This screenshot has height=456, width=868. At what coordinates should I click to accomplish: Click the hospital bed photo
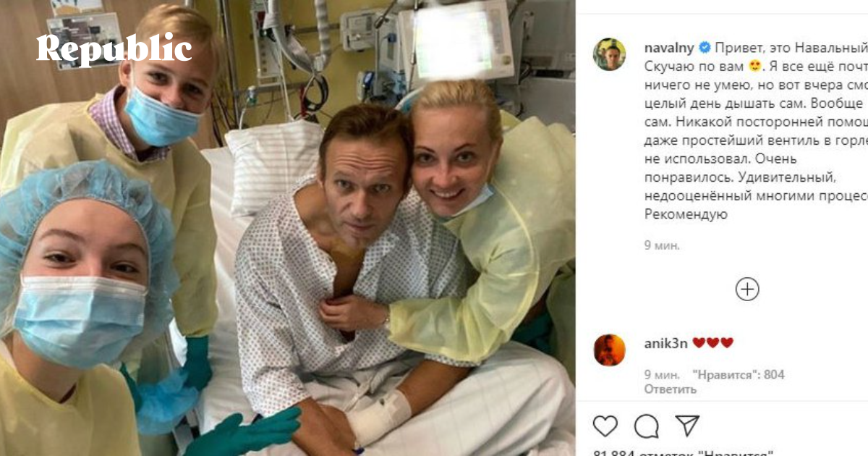click(288, 228)
